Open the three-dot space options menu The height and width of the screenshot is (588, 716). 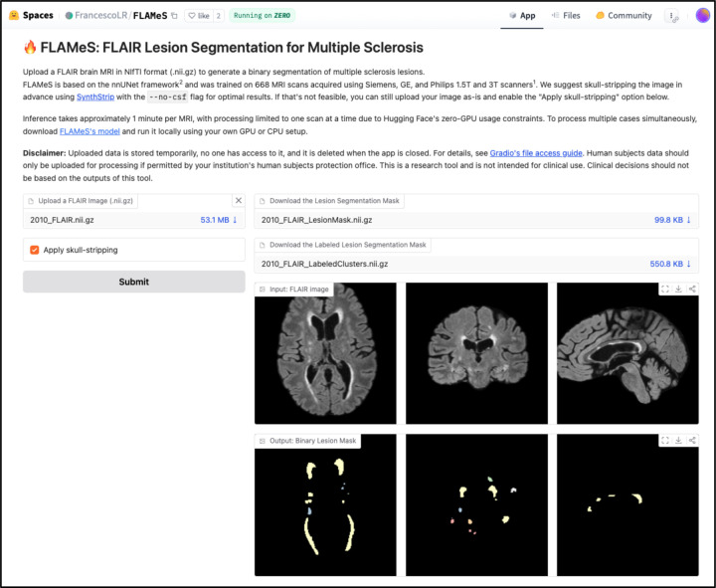[671, 16]
